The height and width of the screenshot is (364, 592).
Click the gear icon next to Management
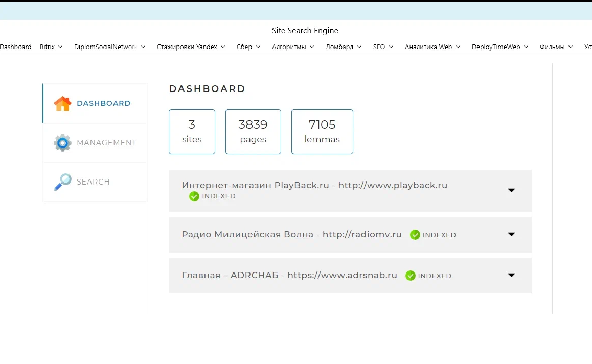pos(63,143)
